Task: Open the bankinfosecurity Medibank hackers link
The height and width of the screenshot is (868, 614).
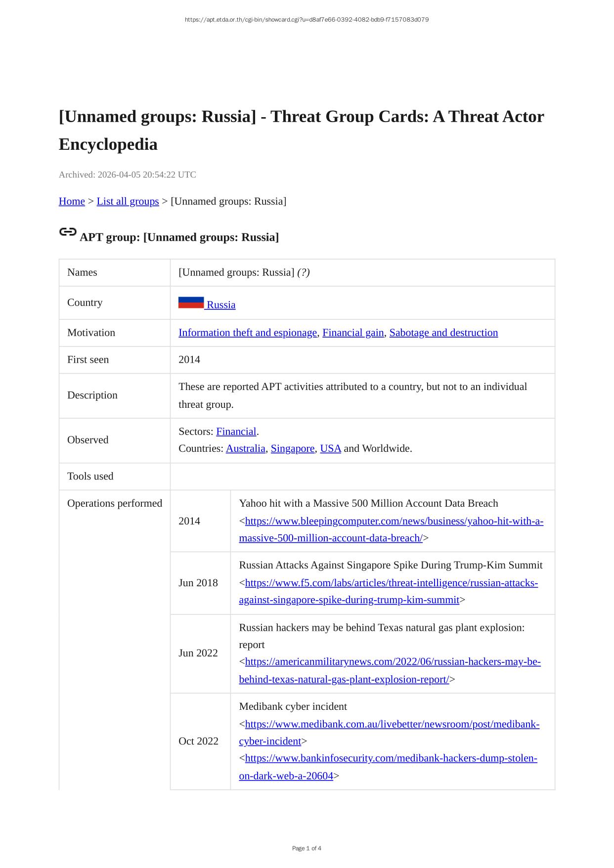Action: point(391,758)
